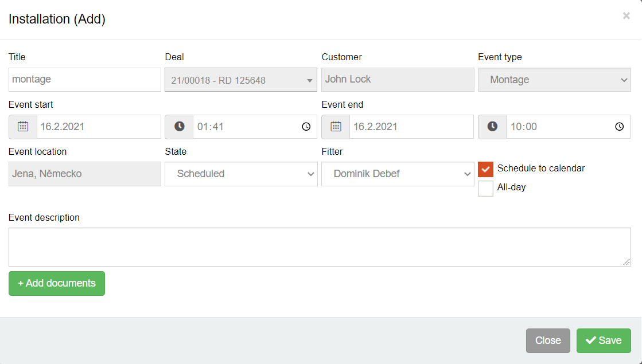Image resolution: width=642 pixels, height=364 pixels.
Task: Click the Customer field John Lock
Action: coord(398,80)
